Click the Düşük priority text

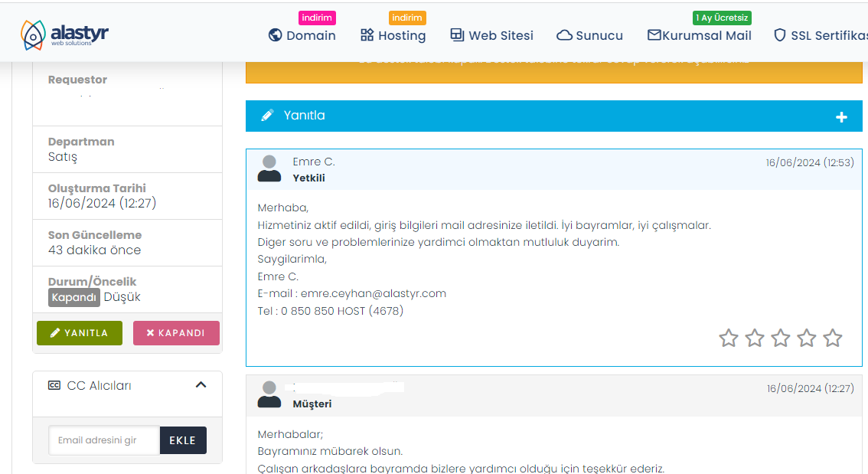tap(122, 297)
